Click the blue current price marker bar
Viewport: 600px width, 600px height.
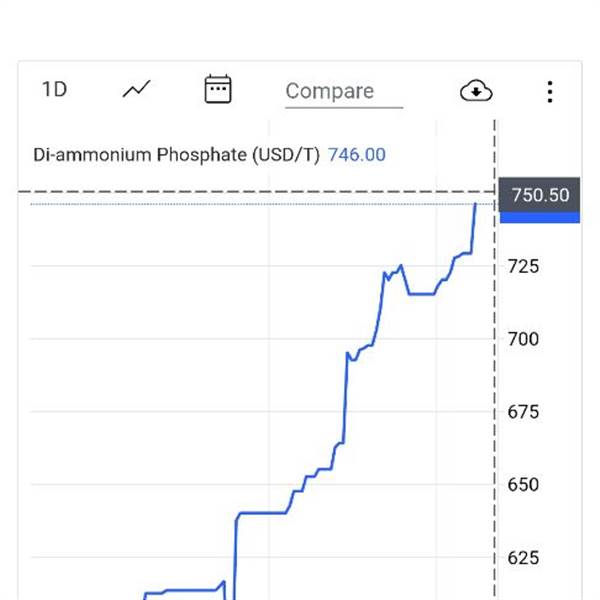coord(540,217)
